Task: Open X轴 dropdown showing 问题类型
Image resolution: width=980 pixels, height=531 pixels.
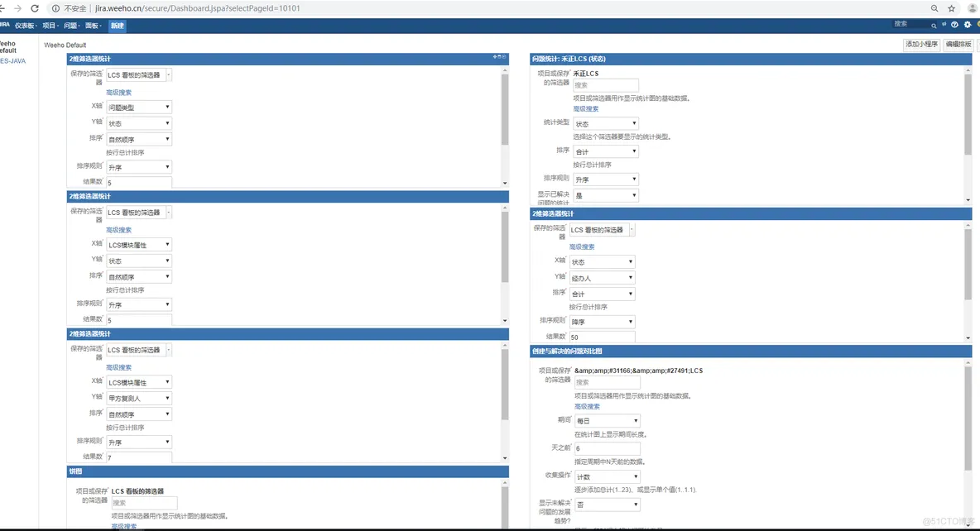Action: [138, 107]
